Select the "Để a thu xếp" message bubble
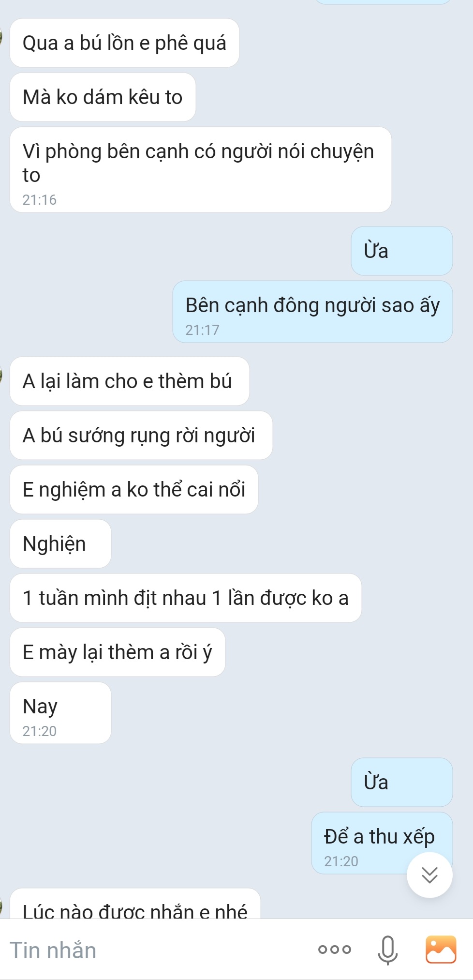The height and width of the screenshot is (980, 473). point(382,843)
